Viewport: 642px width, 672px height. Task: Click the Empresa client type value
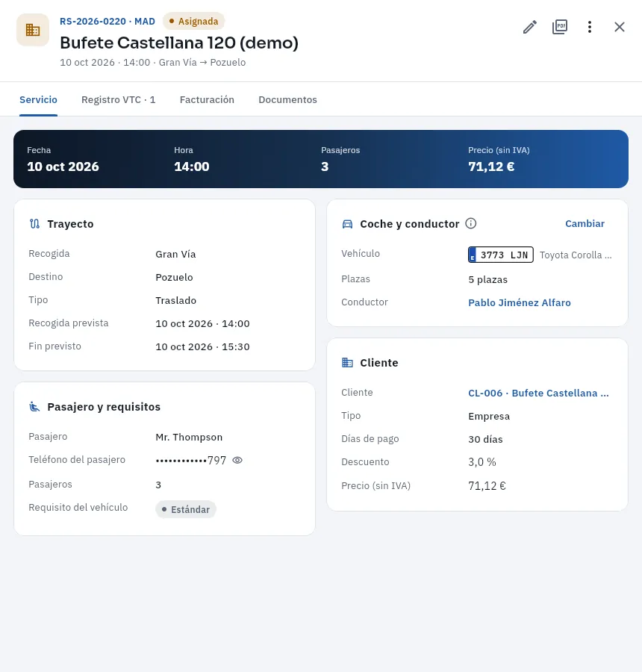[489, 416]
